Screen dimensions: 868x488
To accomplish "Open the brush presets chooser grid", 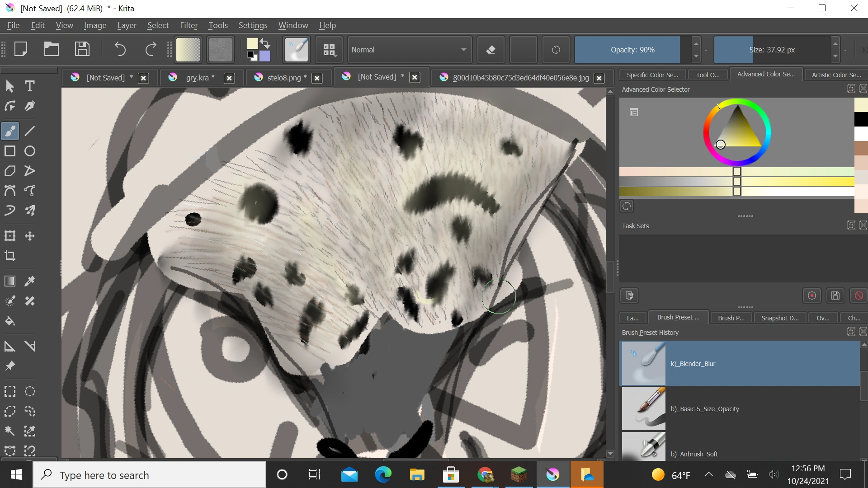I will [x=330, y=50].
